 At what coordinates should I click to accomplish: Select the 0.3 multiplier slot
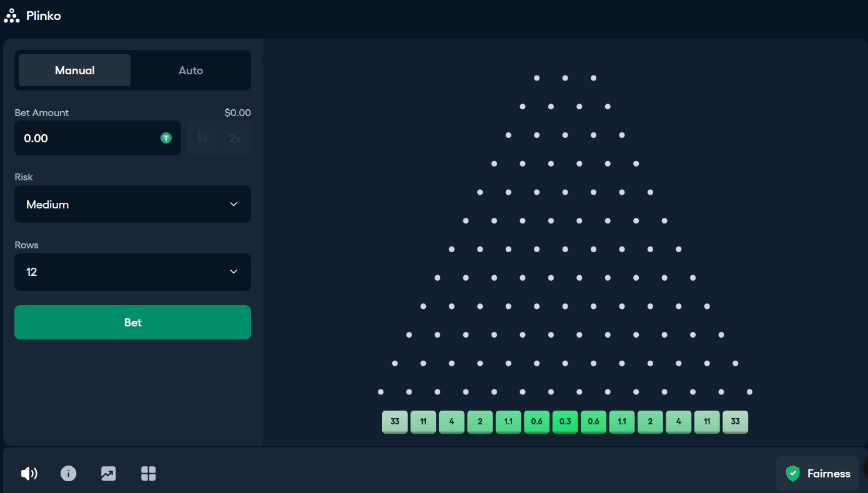click(x=565, y=422)
